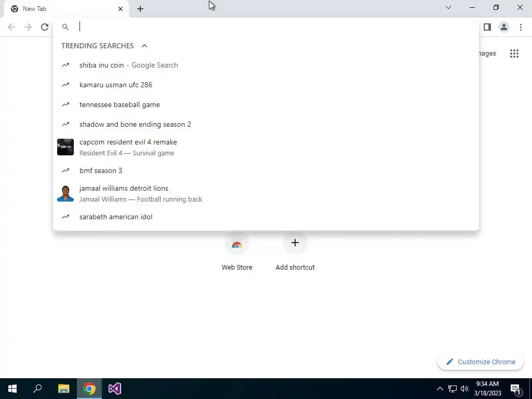
Task: Open the profile avatar menu
Action: coord(504,27)
